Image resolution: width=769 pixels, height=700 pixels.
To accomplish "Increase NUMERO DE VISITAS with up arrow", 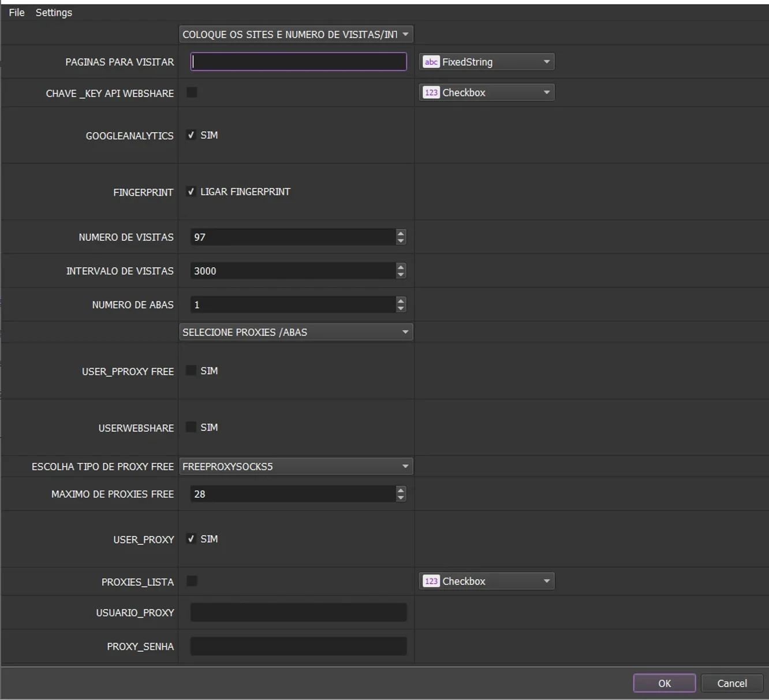I will pos(401,233).
